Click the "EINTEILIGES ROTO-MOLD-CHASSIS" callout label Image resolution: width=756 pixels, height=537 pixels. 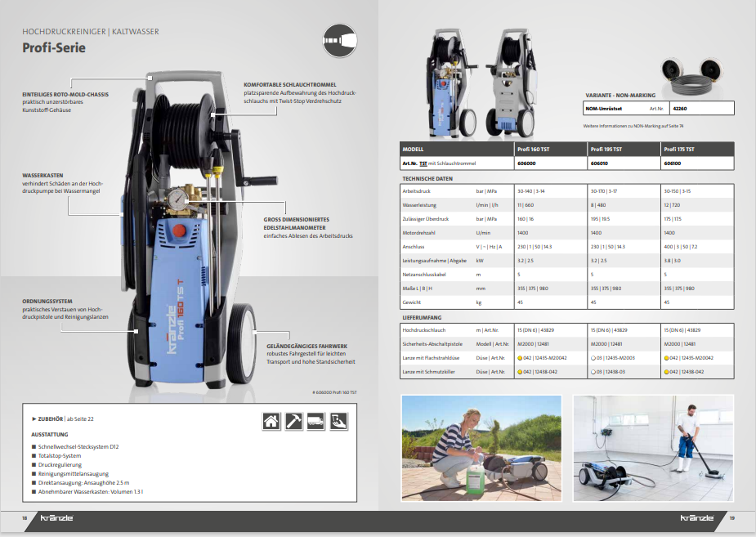65,95
